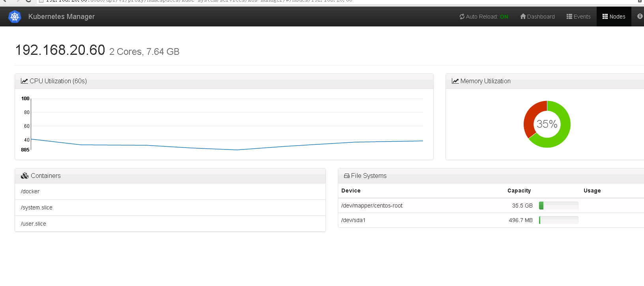Screen dimensions: 644x286
Task: Click the Memory Utilization panel title
Action: pyautogui.click(x=485, y=81)
